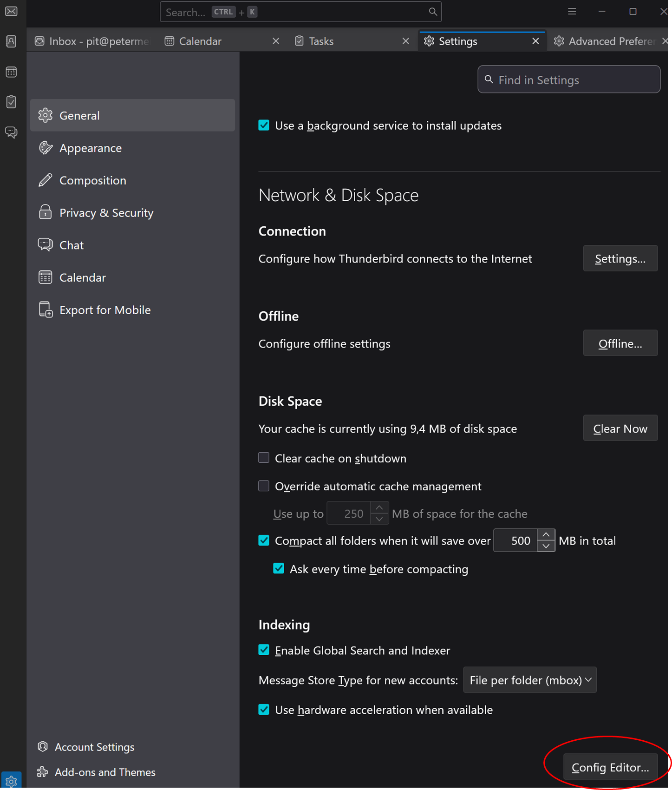Select Privacy & Security settings category
Screen dimensions: 672x790
pyautogui.click(x=106, y=213)
